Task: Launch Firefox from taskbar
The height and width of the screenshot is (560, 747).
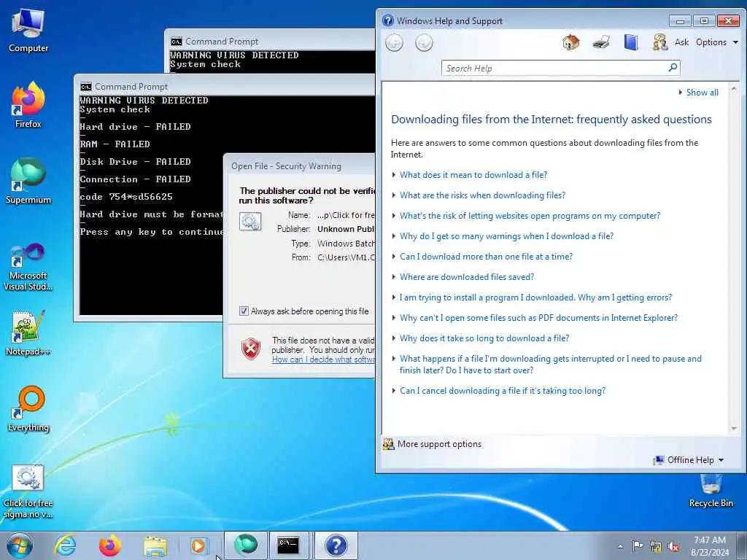Action: (110, 545)
